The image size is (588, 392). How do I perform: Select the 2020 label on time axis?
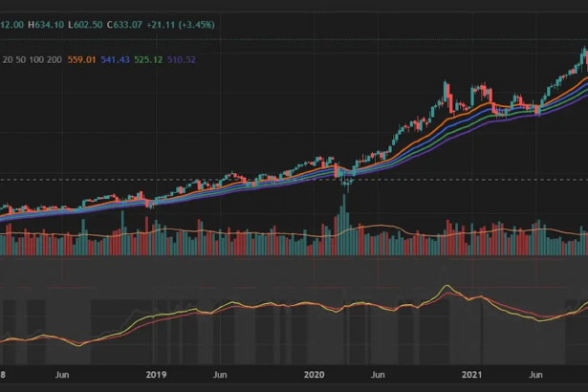pyautogui.click(x=314, y=375)
